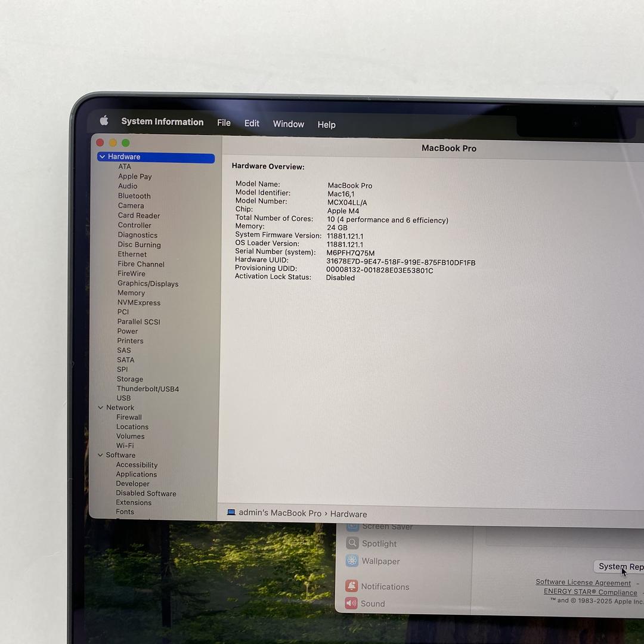Open the System Information menu
Viewport: 644px width, 644px height.
tap(162, 122)
